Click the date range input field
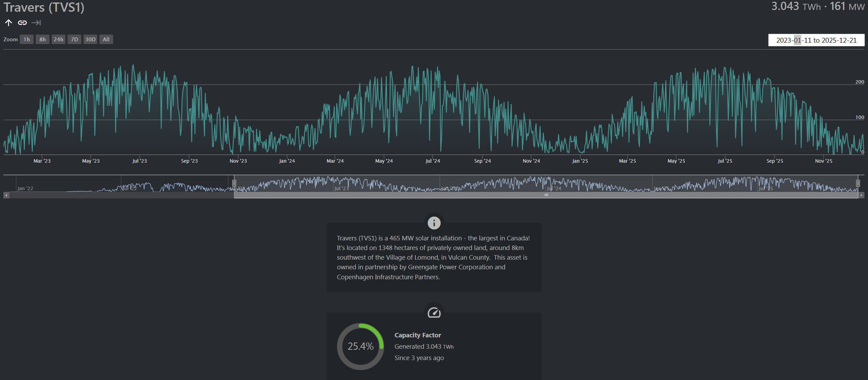Viewport: 868px width, 380px height. 816,40
